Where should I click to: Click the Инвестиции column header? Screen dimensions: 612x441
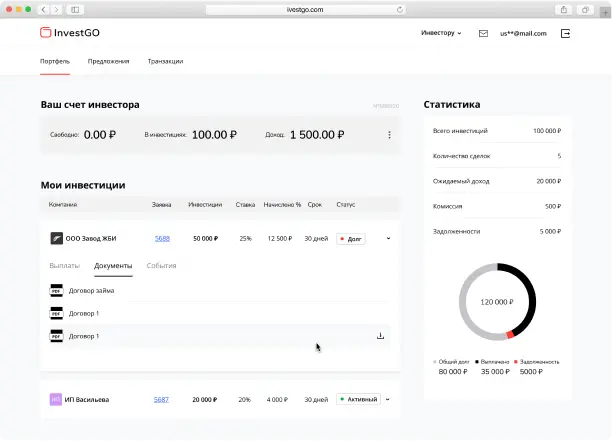click(205, 204)
